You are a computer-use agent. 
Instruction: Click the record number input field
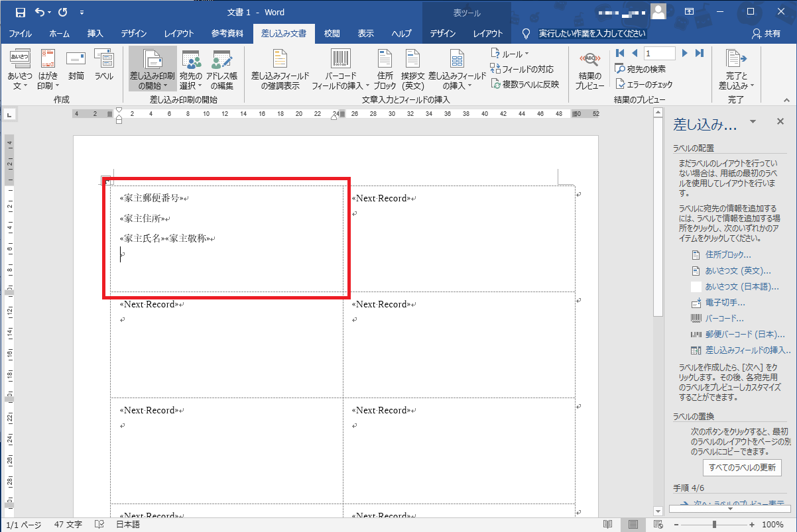coord(659,53)
